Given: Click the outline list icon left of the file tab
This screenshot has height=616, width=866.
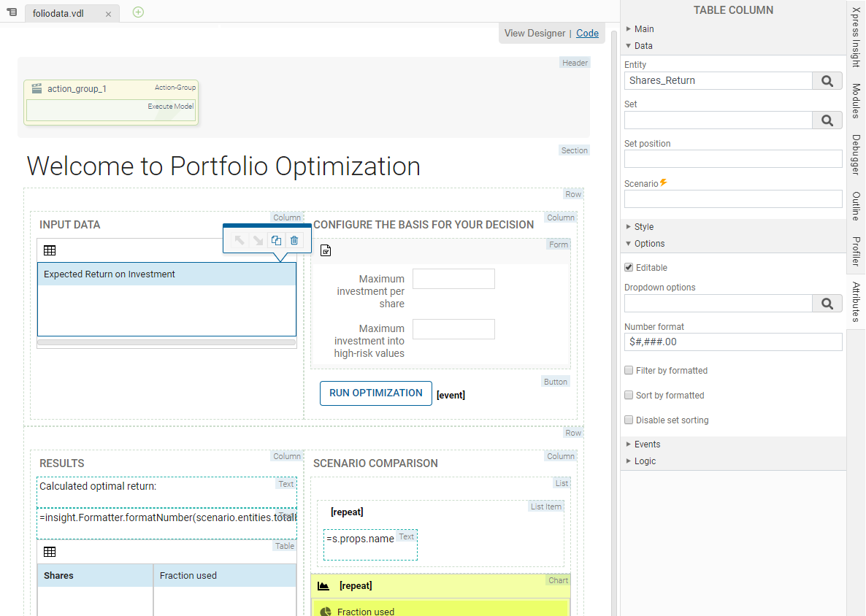Looking at the screenshot, I should pos(12,12).
